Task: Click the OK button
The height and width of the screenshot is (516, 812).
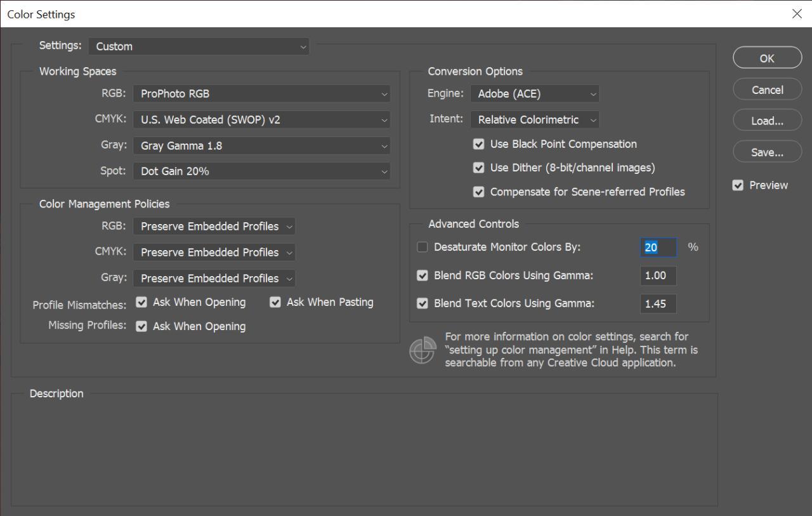Action: click(x=767, y=58)
